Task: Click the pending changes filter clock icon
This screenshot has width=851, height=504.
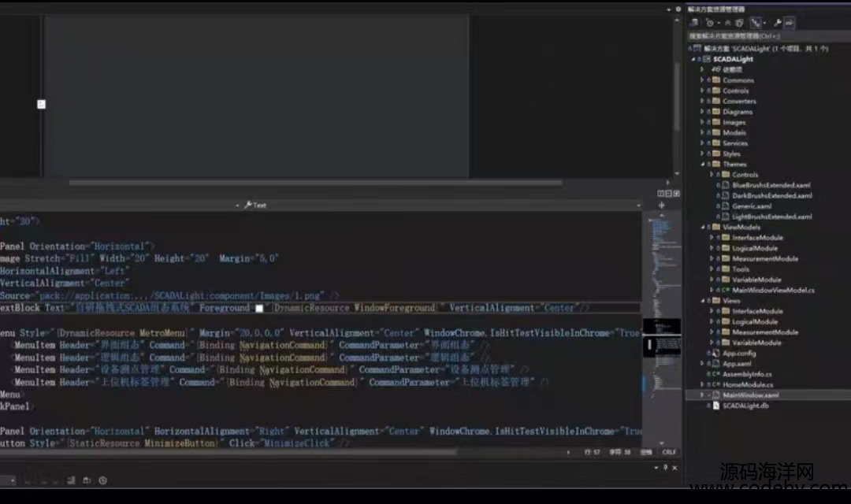Action: point(708,23)
